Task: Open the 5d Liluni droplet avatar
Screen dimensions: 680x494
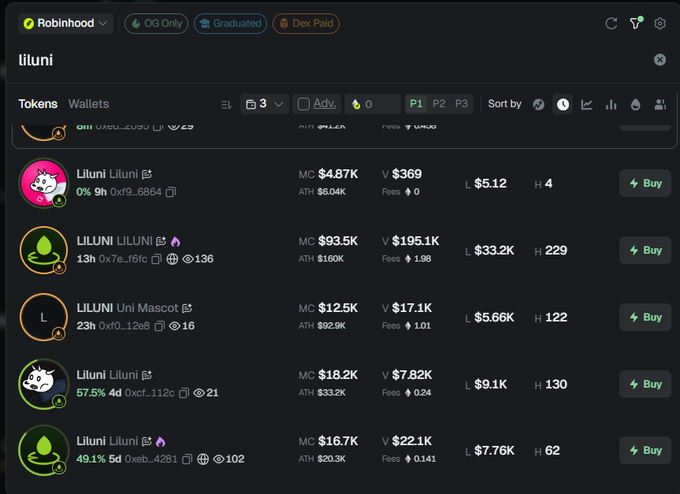Action: point(43,451)
